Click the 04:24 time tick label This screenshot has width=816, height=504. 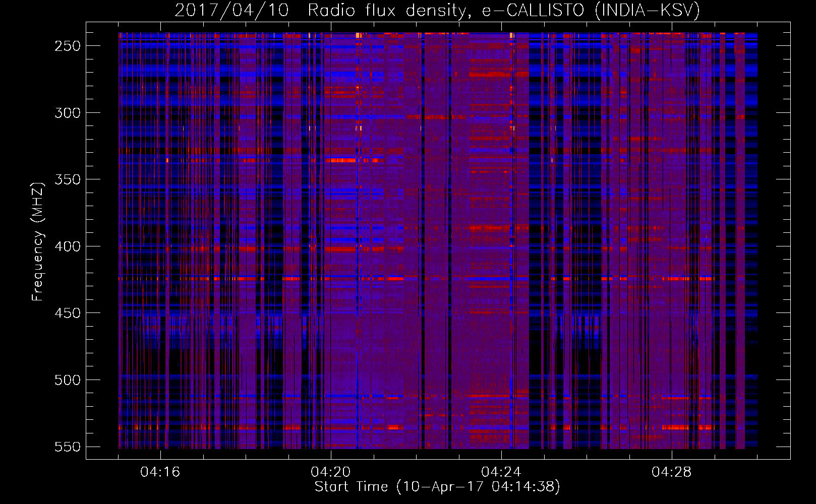(501, 472)
